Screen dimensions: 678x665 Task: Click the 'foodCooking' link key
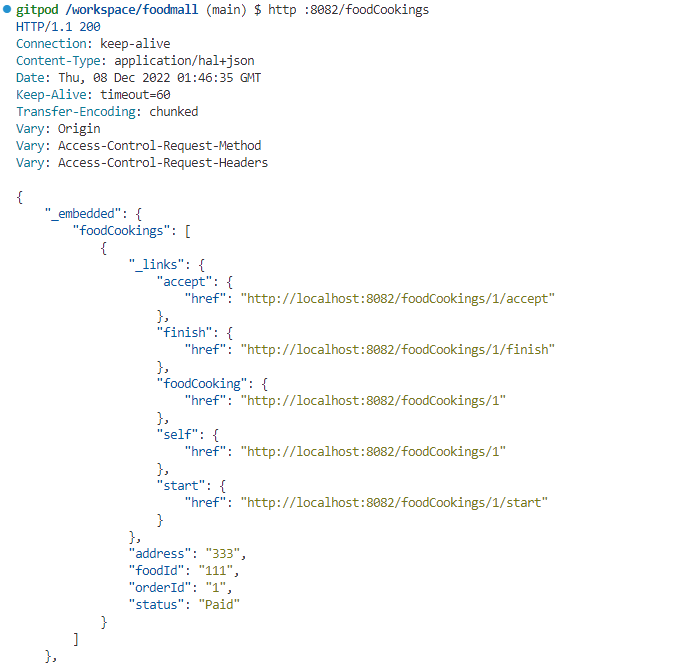tap(201, 384)
